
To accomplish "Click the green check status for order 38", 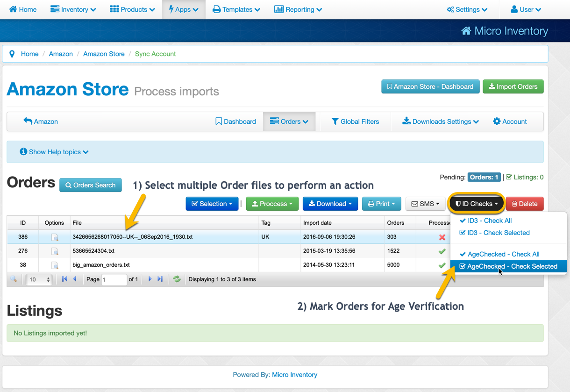I will tap(442, 265).
